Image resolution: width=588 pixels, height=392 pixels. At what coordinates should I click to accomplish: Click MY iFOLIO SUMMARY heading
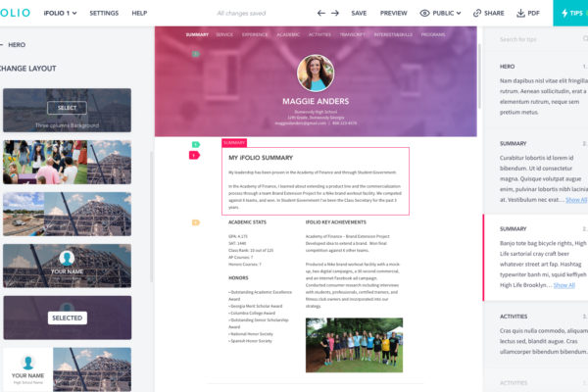(x=261, y=158)
